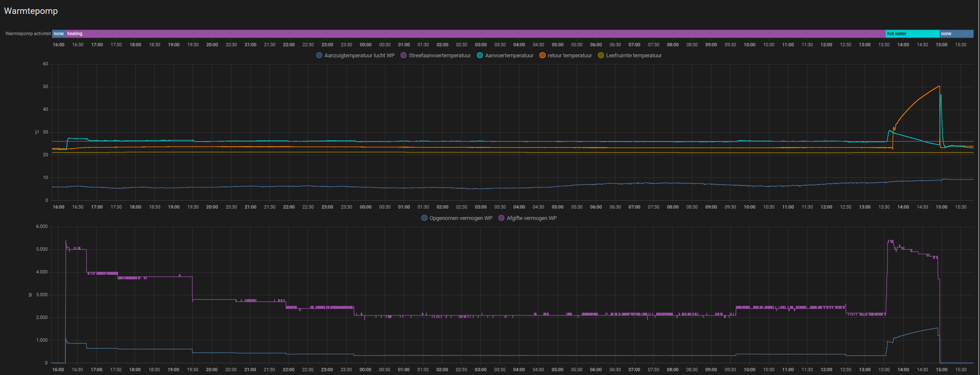Click the 40 label on temperature axis

(x=46, y=110)
